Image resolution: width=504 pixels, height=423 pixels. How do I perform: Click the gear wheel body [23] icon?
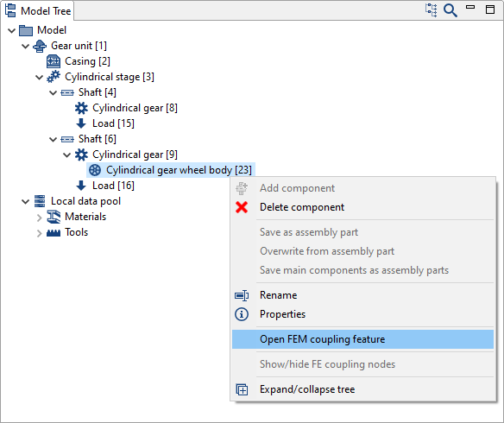[x=95, y=170]
